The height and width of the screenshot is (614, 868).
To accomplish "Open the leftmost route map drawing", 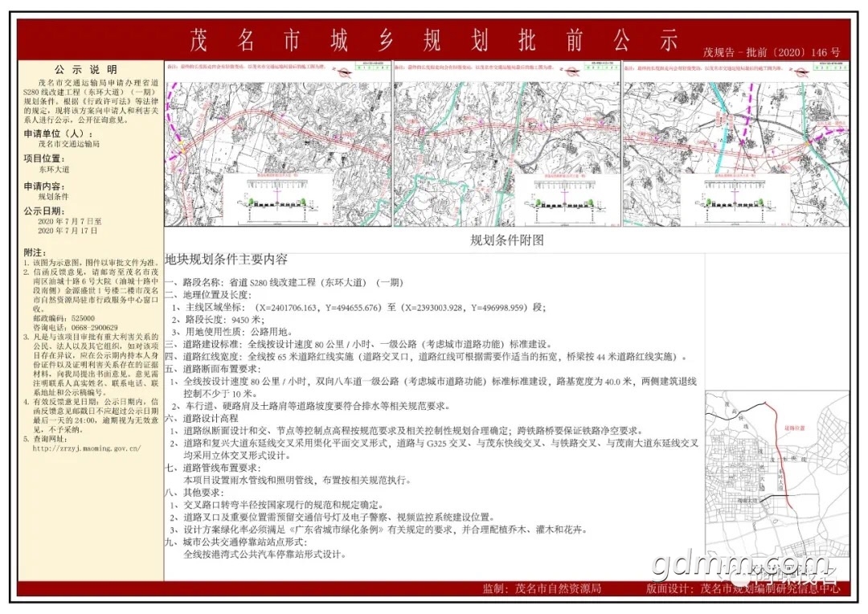I will (278, 144).
